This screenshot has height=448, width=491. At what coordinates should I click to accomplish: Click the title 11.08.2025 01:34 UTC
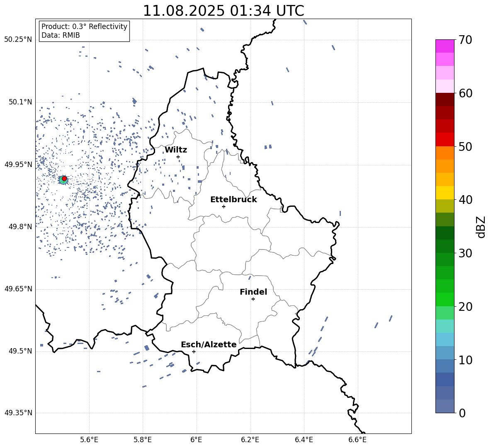click(224, 11)
